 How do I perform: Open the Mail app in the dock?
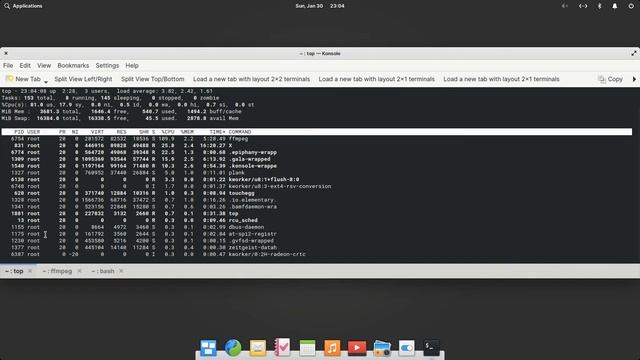coord(258,348)
